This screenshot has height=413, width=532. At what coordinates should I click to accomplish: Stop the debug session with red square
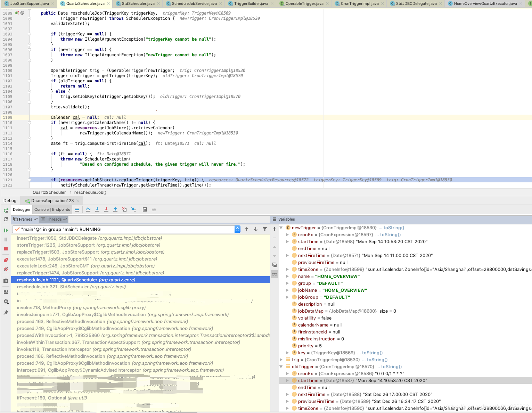6,249
